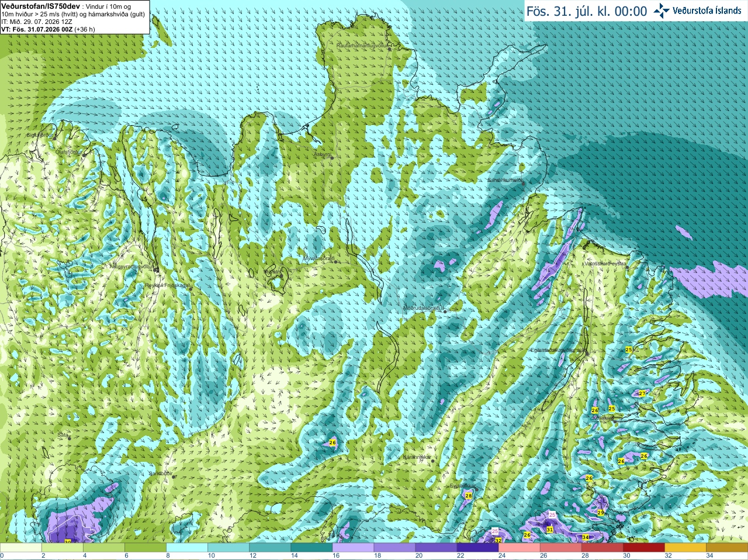Click the Möðrudalsöræfi station dot
The height and width of the screenshot is (560, 748).
(x=445, y=312)
